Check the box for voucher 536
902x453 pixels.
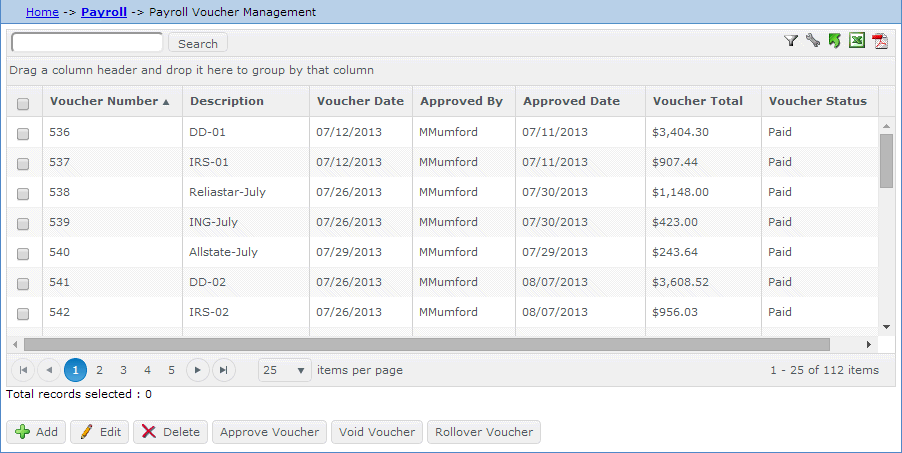23,133
